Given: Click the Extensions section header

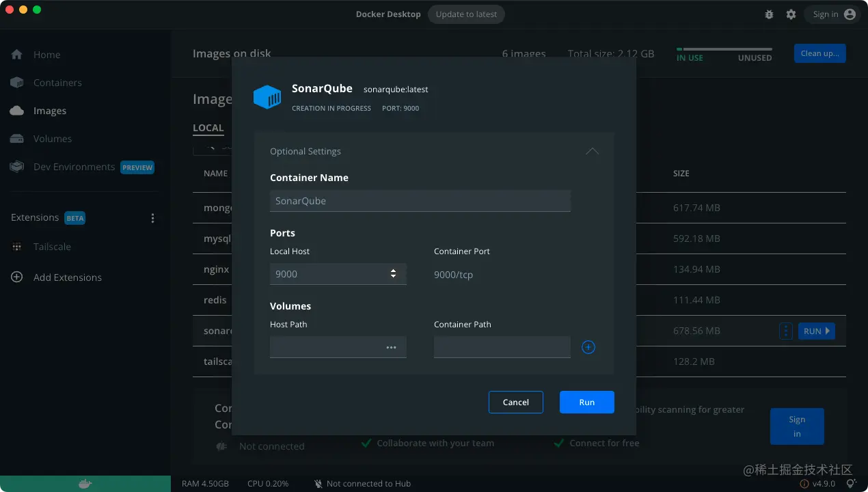Looking at the screenshot, I should pyautogui.click(x=35, y=217).
